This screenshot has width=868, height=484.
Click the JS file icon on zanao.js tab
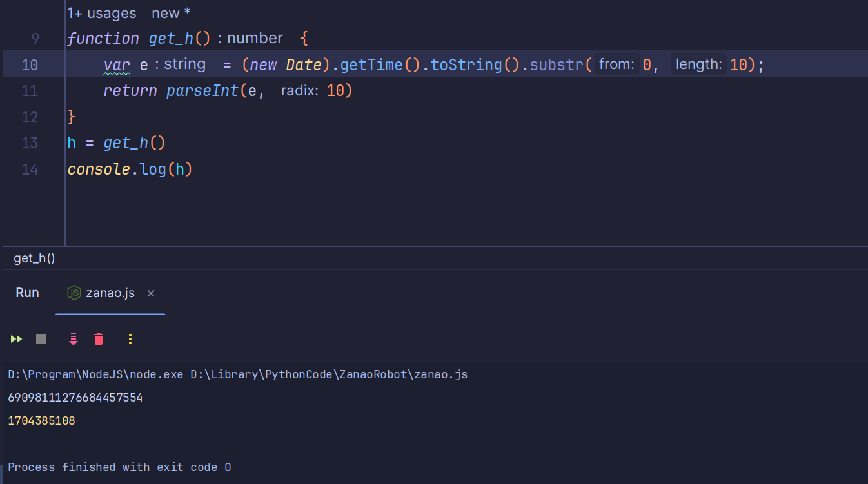click(x=74, y=293)
